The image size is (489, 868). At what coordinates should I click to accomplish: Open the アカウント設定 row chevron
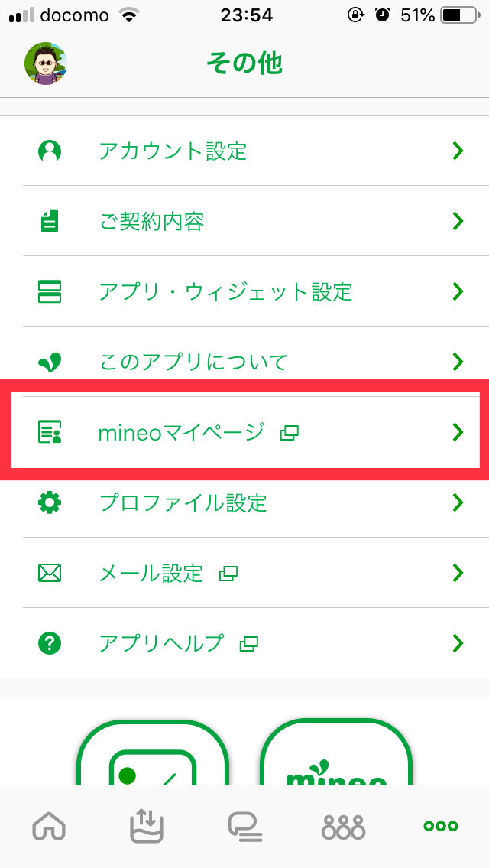click(x=458, y=151)
